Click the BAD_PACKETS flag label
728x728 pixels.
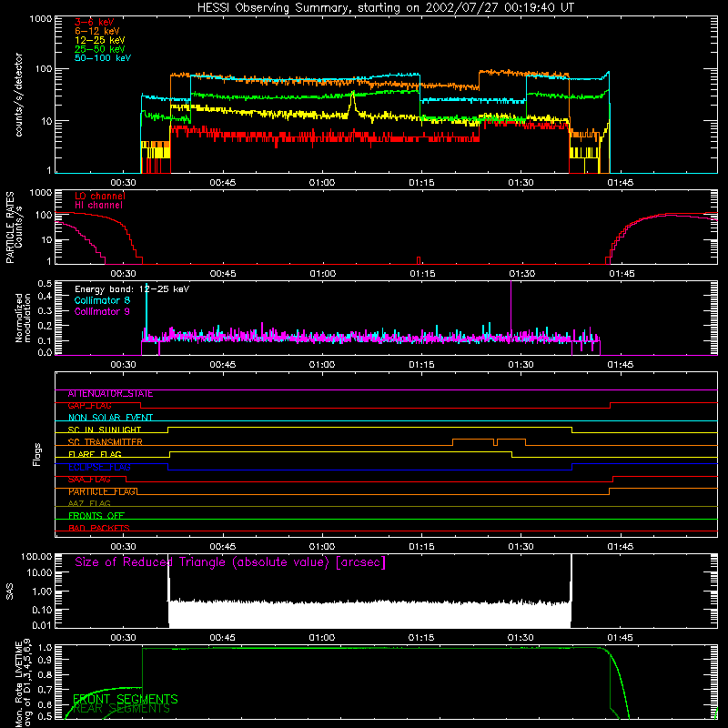click(99, 529)
